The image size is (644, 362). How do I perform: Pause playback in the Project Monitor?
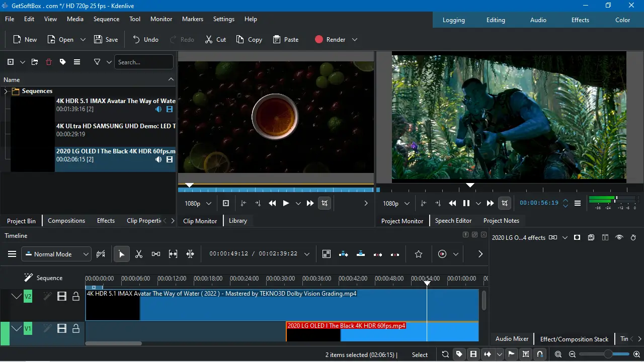tap(466, 203)
